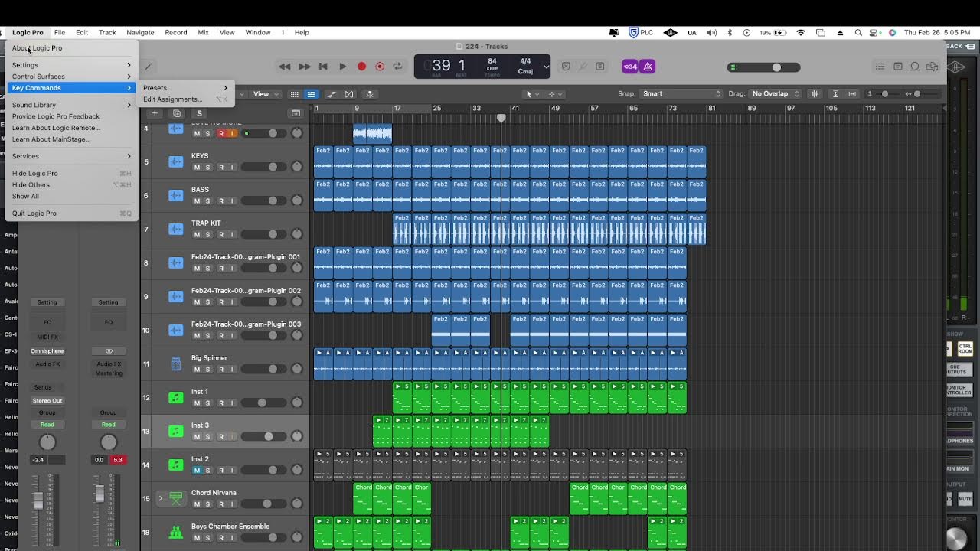Screen dimensions: 980x551
Task: Select Presets in Key Commands submenu
Action: tap(185, 88)
